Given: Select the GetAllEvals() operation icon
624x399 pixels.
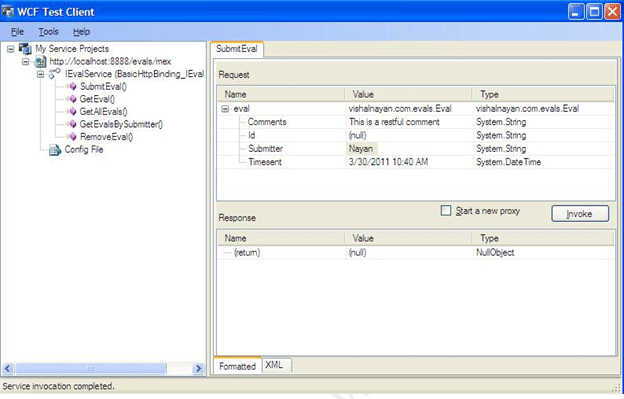Looking at the screenshot, I should pyautogui.click(x=72, y=112).
